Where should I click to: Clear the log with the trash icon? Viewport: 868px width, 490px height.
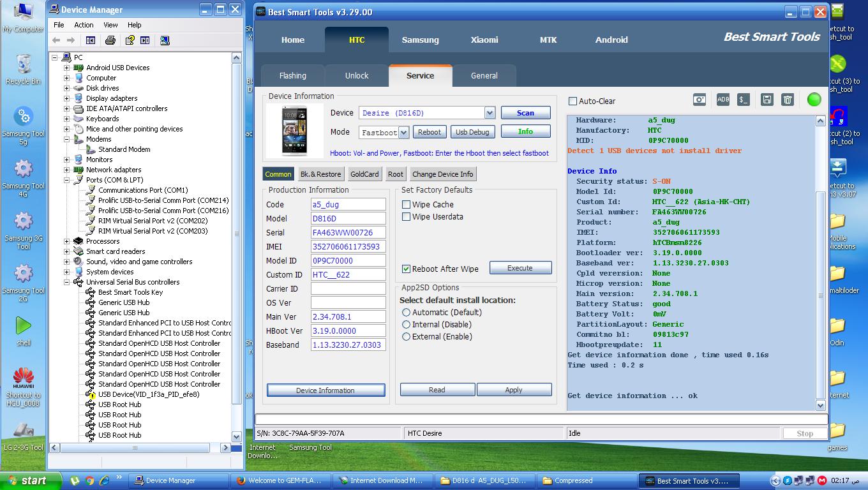tap(788, 100)
